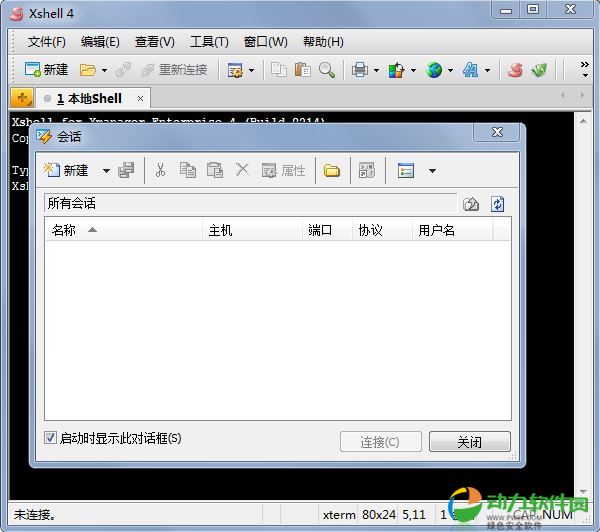600x532 pixels.
Task: Click the 关闭 button
Action: (x=470, y=442)
